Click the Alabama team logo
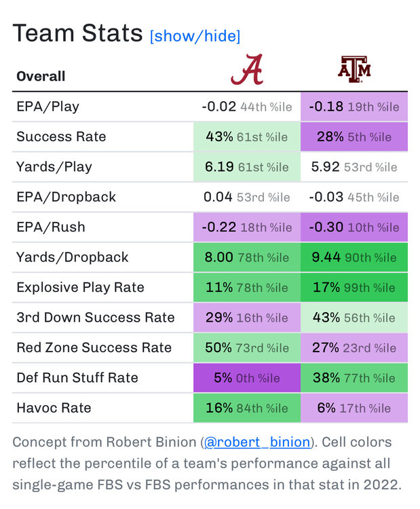 click(x=246, y=70)
